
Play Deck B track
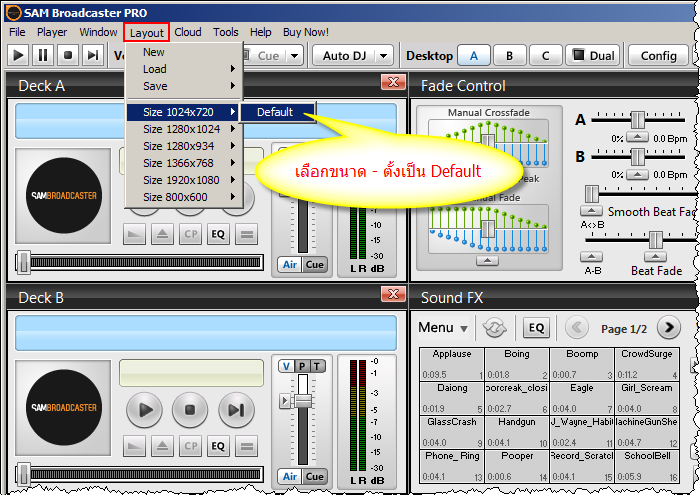pyautogui.click(x=144, y=409)
